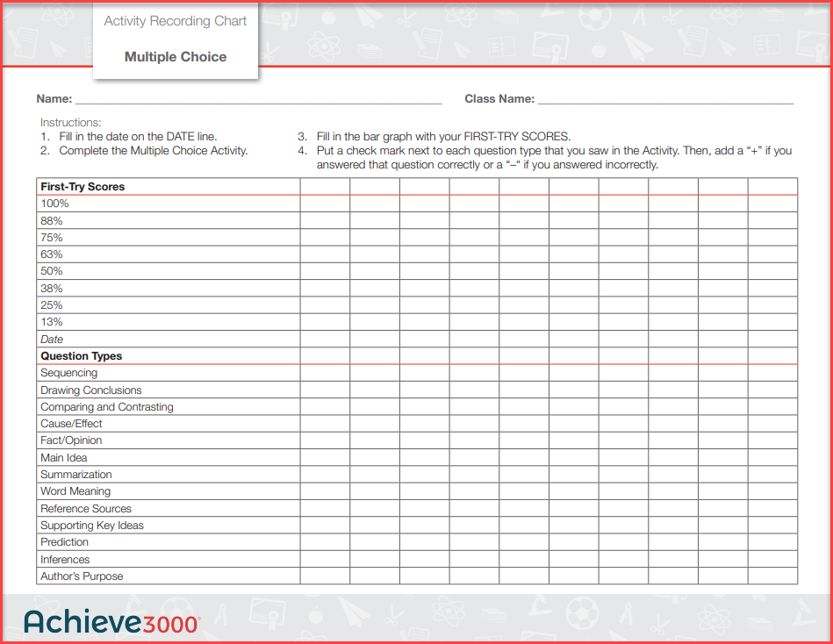This screenshot has width=833, height=644.
Task: Click the "Supporting Key Ideas" row label
Action: [92, 526]
